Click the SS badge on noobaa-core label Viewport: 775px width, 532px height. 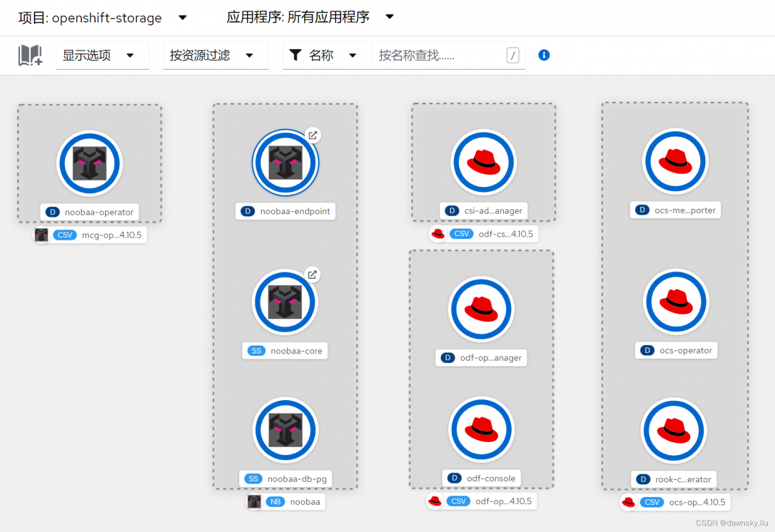[257, 351]
